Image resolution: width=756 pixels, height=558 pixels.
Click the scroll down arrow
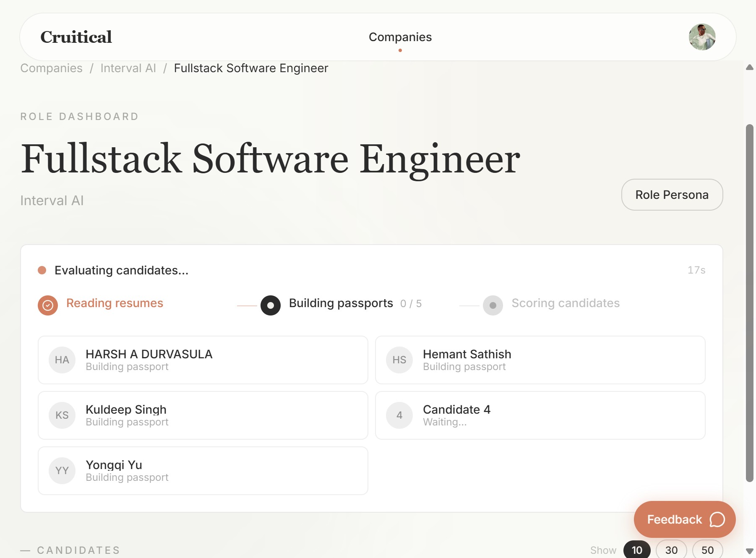pos(750,551)
